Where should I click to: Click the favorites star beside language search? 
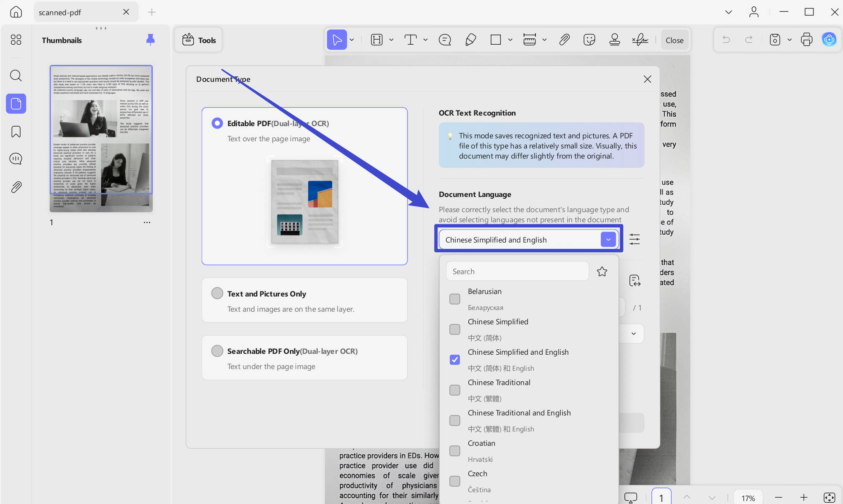[602, 271]
